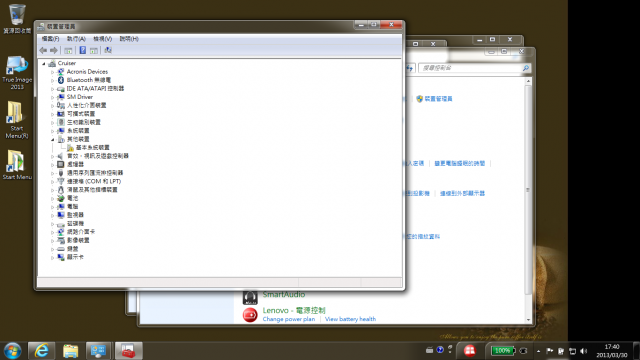Viewport: 640px width, 360px height.
Task: Expand the SM Driver node
Action: 52,97
